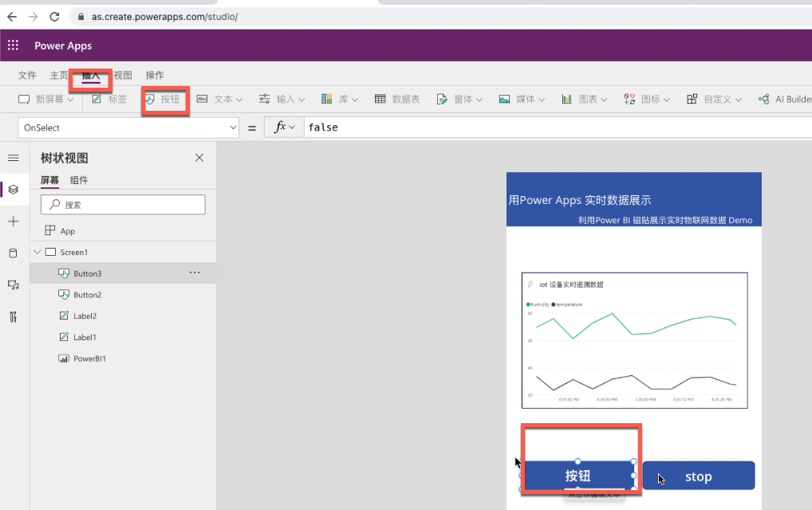Open the Button3 more options ellipsis
The width and height of the screenshot is (812, 510).
tap(195, 273)
